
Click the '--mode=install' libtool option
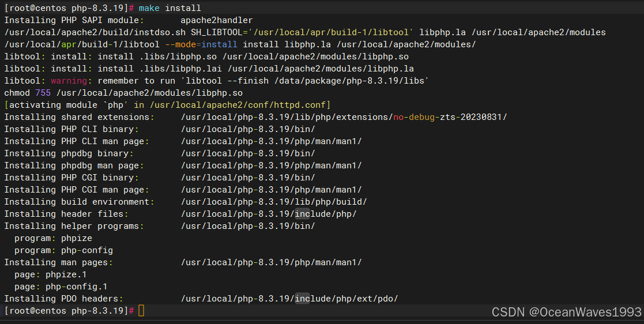tap(201, 44)
